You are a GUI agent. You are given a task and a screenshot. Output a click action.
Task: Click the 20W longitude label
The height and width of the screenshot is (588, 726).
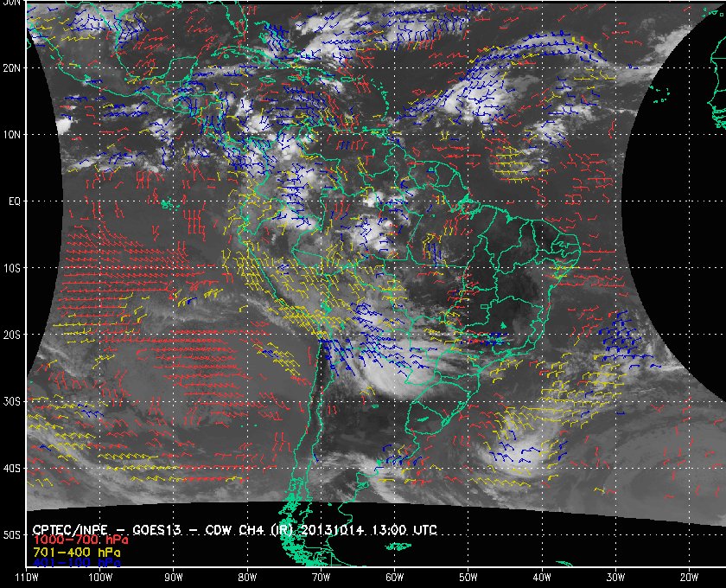pyautogui.click(x=689, y=577)
